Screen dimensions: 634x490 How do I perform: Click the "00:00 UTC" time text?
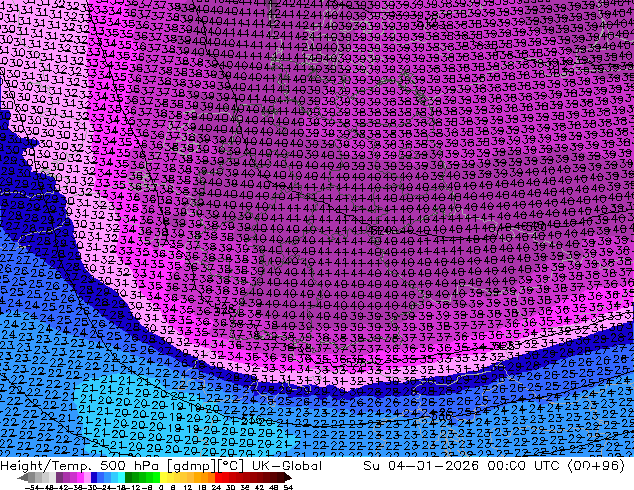(x=524, y=466)
